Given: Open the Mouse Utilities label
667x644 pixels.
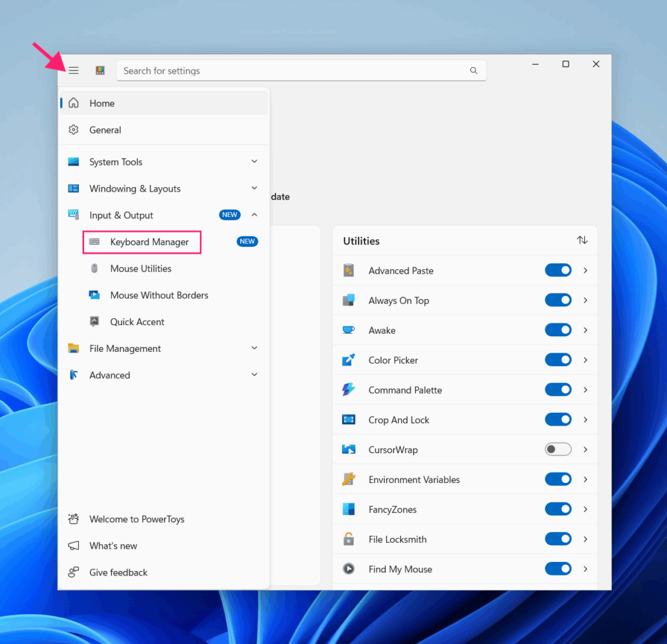Looking at the screenshot, I should (141, 269).
